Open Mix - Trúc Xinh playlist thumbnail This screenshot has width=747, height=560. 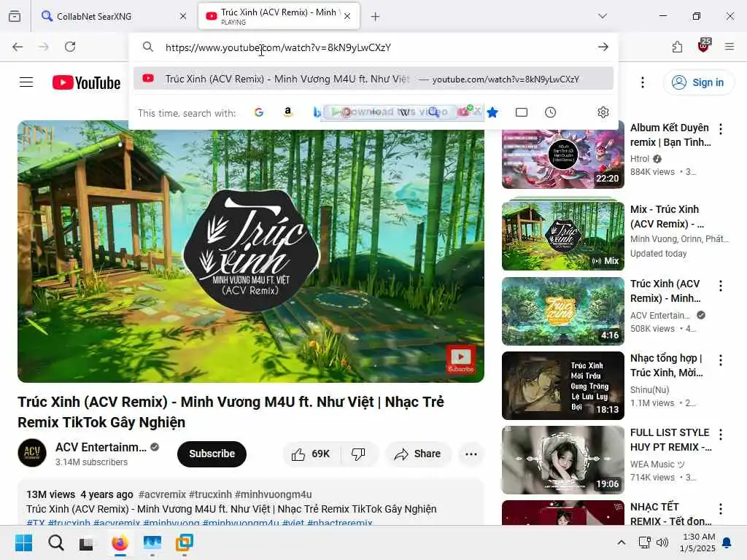563,236
